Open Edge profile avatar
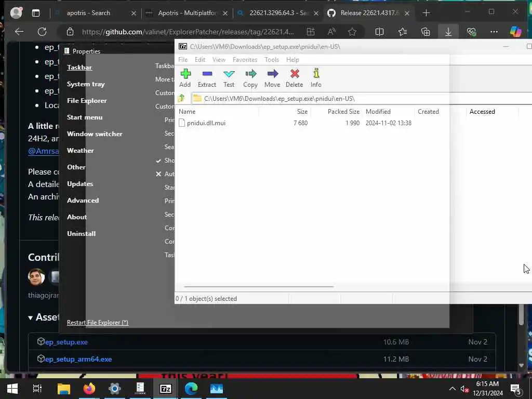The height and width of the screenshot is (399, 532). 16,13
